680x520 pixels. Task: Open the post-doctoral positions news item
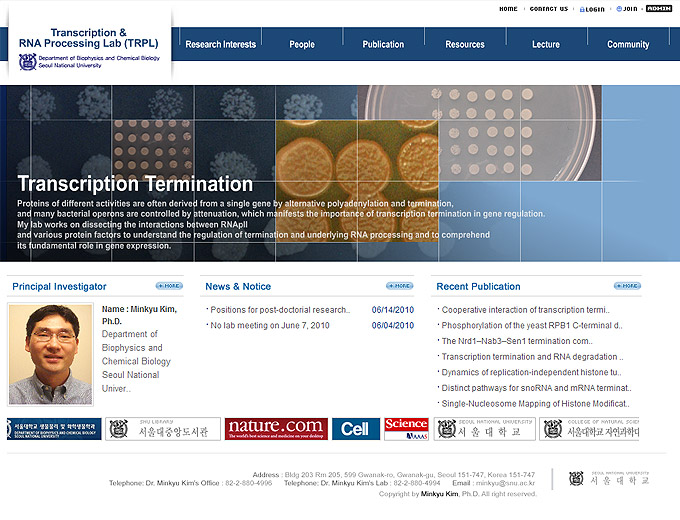coord(280,310)
